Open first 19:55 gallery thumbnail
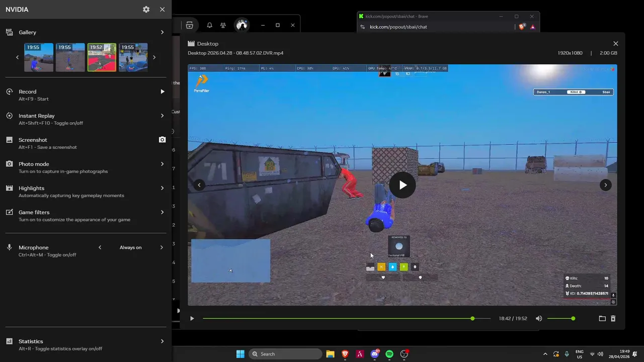 (x=39, y=57)
